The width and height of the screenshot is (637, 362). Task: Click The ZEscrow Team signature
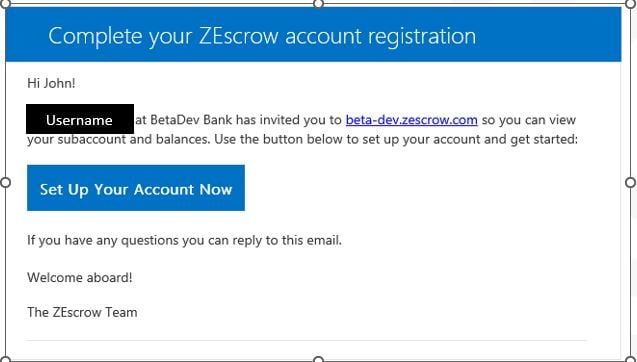pyautogui.click(x=82, y=312)
